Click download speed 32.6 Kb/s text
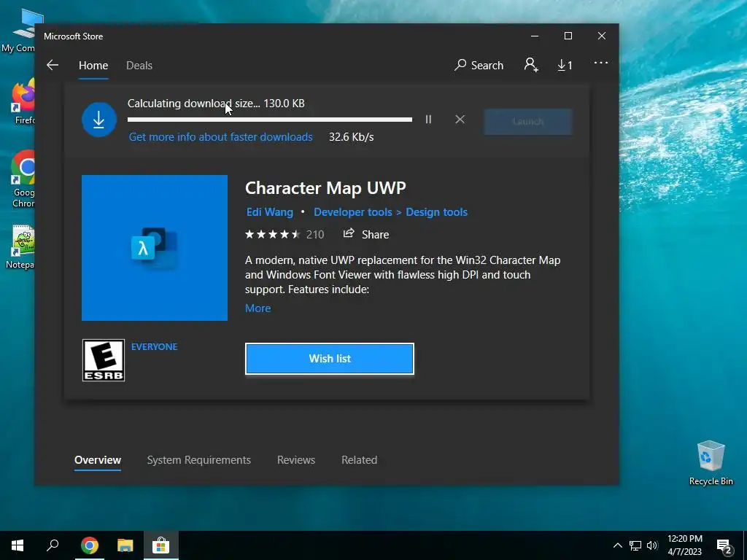 point(351,137)
